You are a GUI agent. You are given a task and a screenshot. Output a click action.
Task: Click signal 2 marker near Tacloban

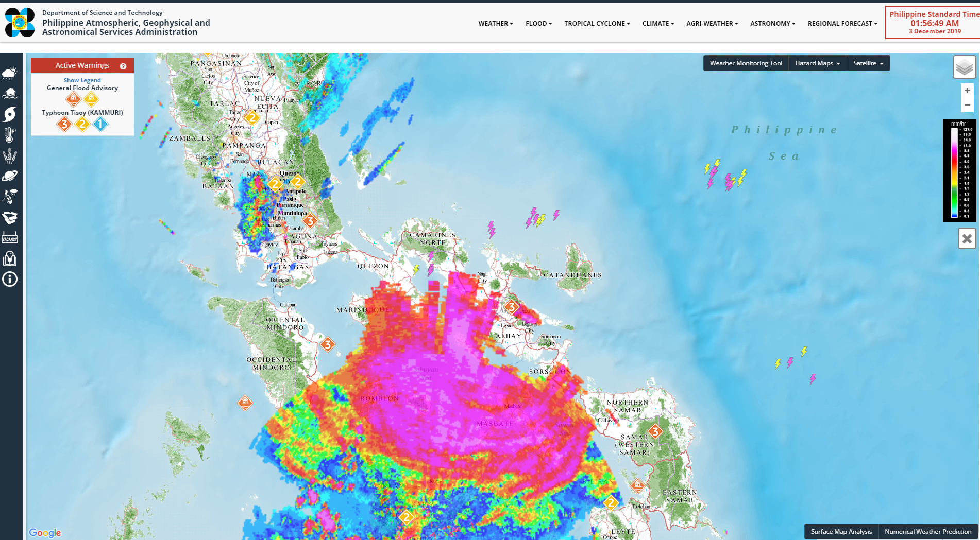611,502
